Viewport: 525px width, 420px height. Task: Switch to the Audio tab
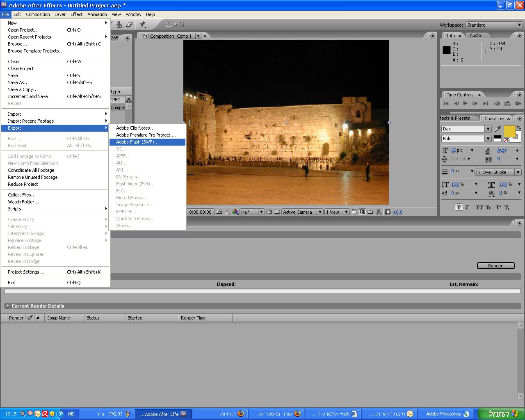click(x=475, y=36)
